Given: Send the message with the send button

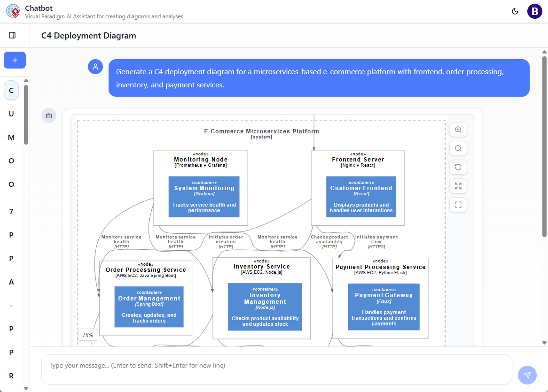Looking at the screenshot, I should (527, 375).
